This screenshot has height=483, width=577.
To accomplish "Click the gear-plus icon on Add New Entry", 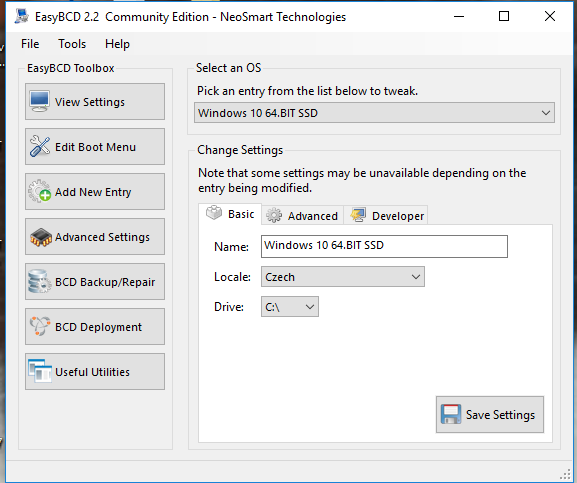I will (x=40, y=191).
